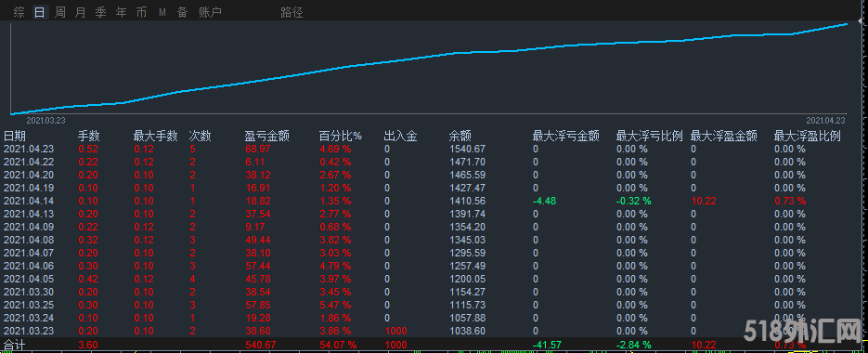This screenshot has width=868, height=353.
Task: Switch to the 月 monthly view
Action: pyautogui.click(x=80, y=12)
